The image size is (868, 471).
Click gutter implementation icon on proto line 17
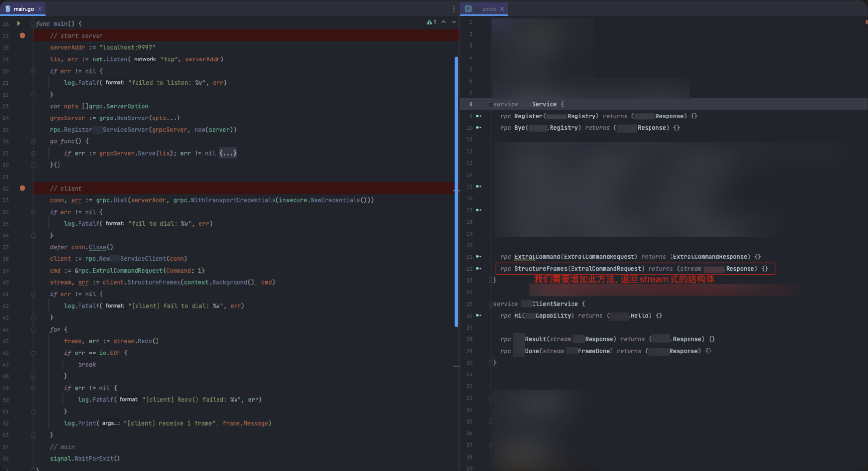pyautogui.click(x=479, y=210)
